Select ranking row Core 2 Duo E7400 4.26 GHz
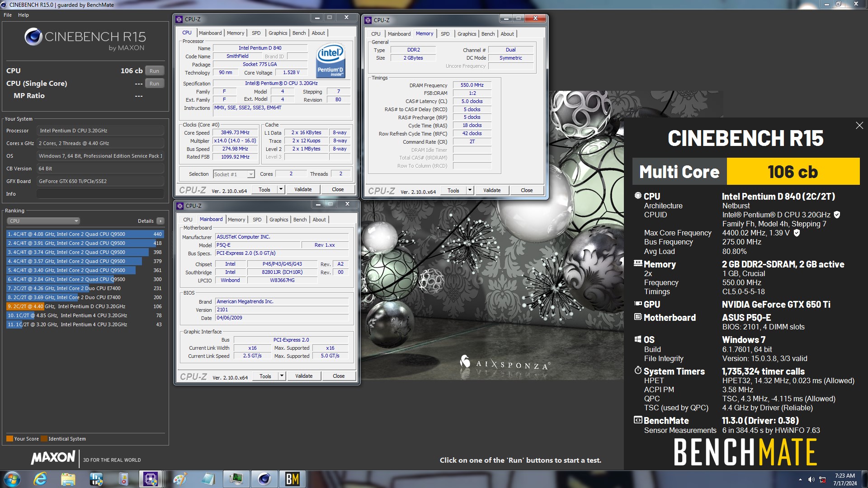 point(85,288)
